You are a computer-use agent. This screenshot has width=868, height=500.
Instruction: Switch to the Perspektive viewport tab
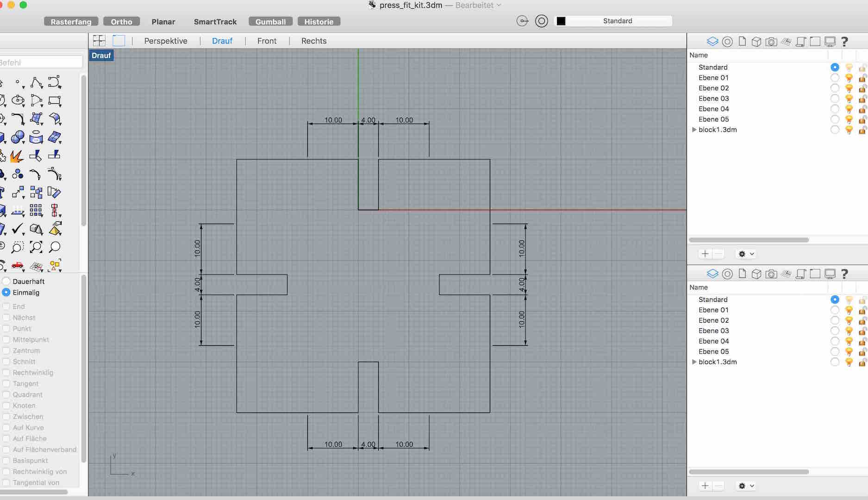click(166, 41)
